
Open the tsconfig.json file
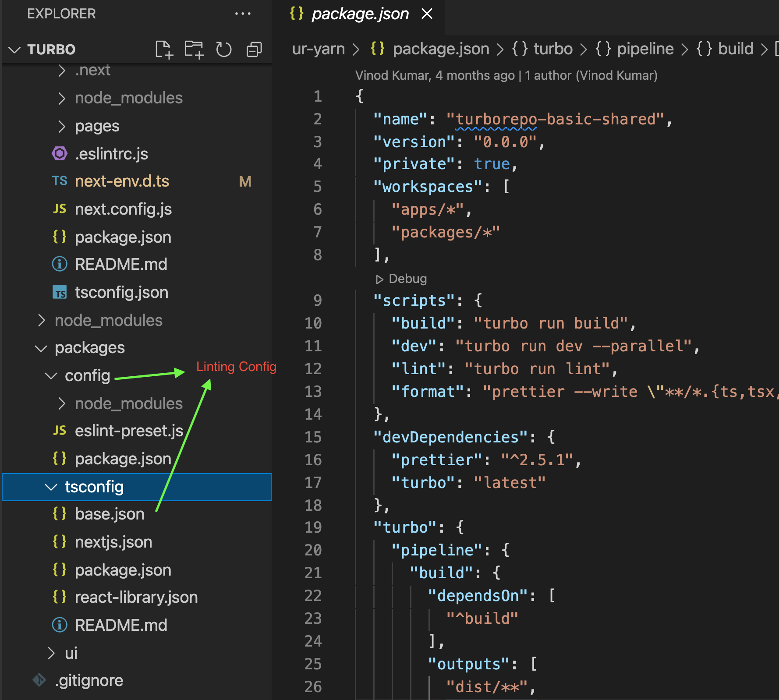[x=137, y=292]
